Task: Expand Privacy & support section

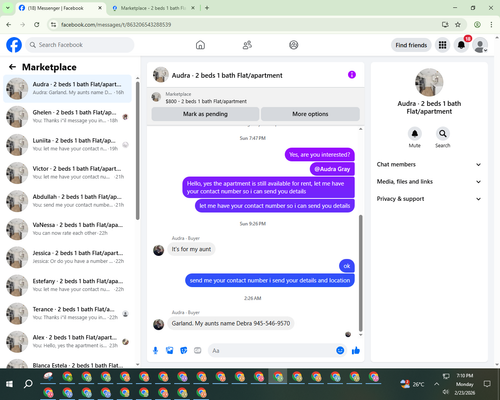Action: 429,199
